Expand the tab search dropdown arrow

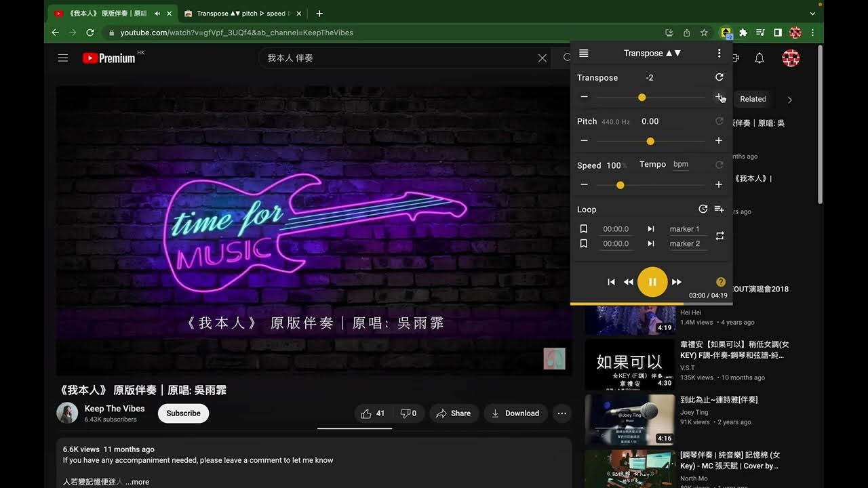point(812,14)
